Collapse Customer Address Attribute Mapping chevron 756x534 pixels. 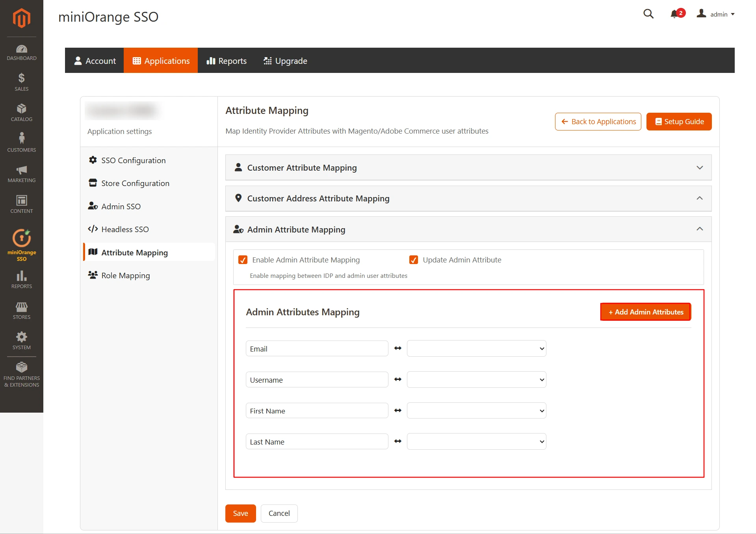pos(700,198)
